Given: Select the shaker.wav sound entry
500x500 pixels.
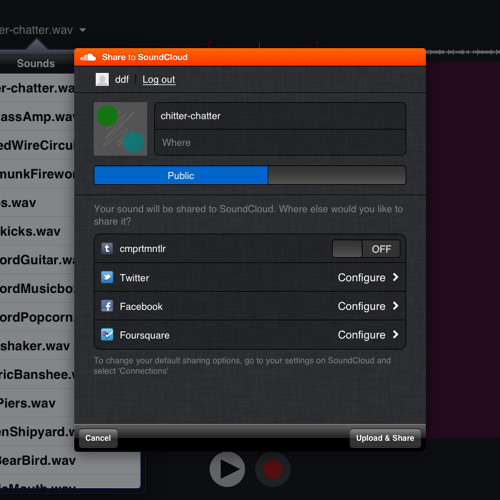Looking at the screenshot, I should tap(37, 346).
